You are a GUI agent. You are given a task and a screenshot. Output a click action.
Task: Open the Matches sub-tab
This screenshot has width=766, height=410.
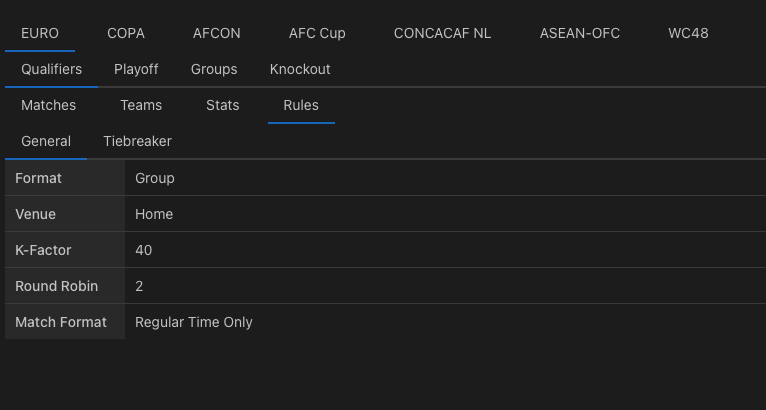coord(48,106)
